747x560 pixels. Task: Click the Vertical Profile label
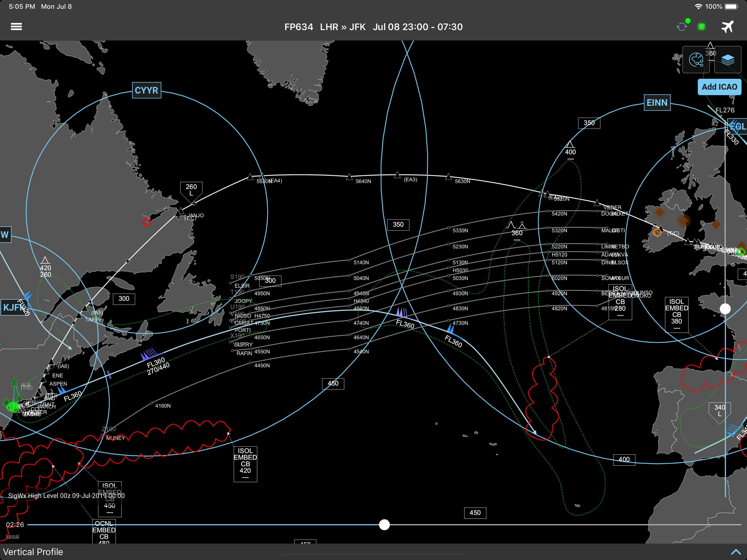click(33, 552)
